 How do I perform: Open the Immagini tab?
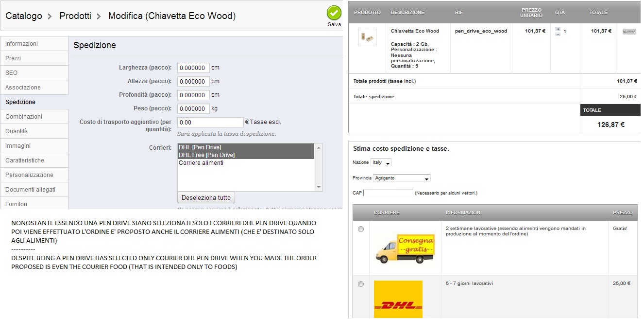[x=34, y=146]
